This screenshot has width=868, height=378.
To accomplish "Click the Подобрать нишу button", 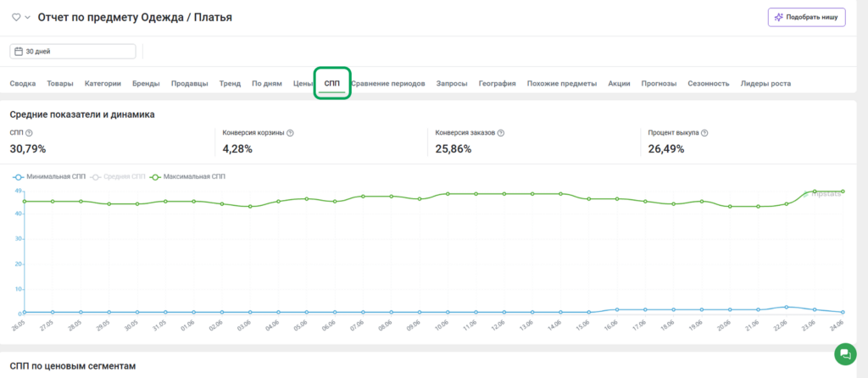I will (807, 17).
